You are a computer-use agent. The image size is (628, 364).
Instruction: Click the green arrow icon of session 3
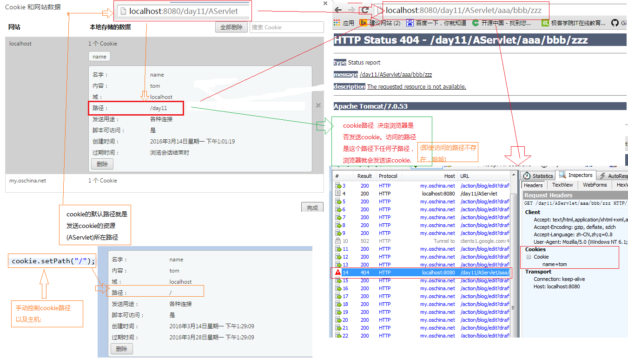(338, 186)
